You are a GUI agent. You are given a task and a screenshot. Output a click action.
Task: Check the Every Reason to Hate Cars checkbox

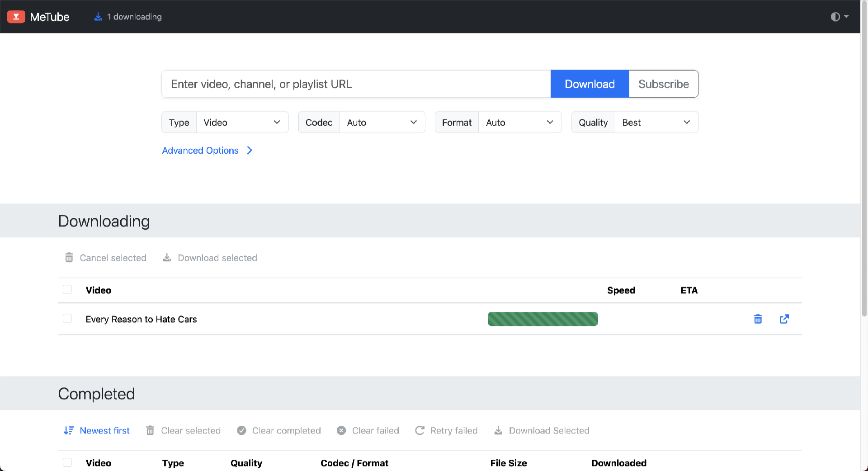(x=67, y=319)
